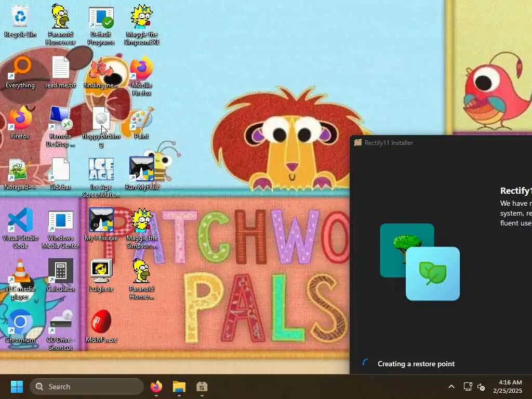Open Ice Age ScreenMate icon

point(101,178)
